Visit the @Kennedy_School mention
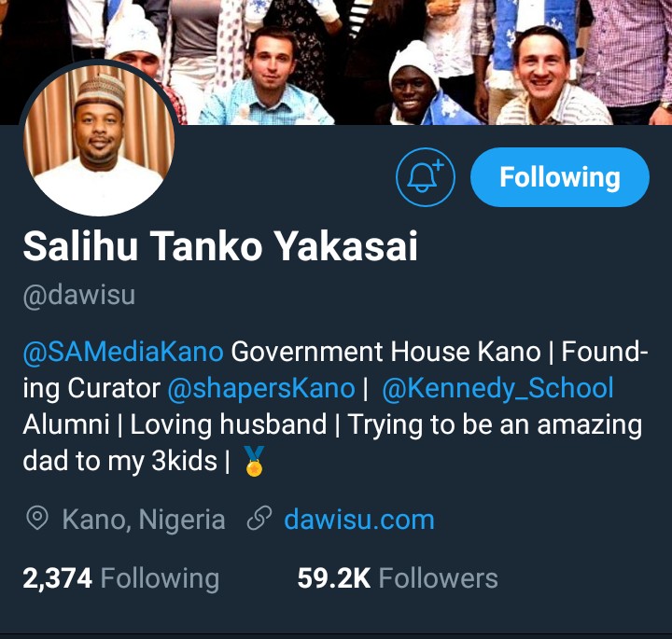The width and height of the screenshot is (672, 639). coord(497,389)
